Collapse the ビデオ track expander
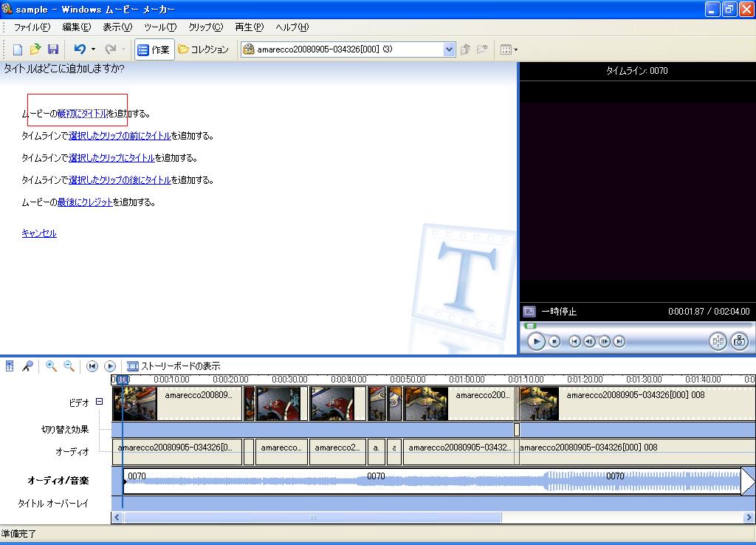Screen dimensions: 756x545 (99, 402)
